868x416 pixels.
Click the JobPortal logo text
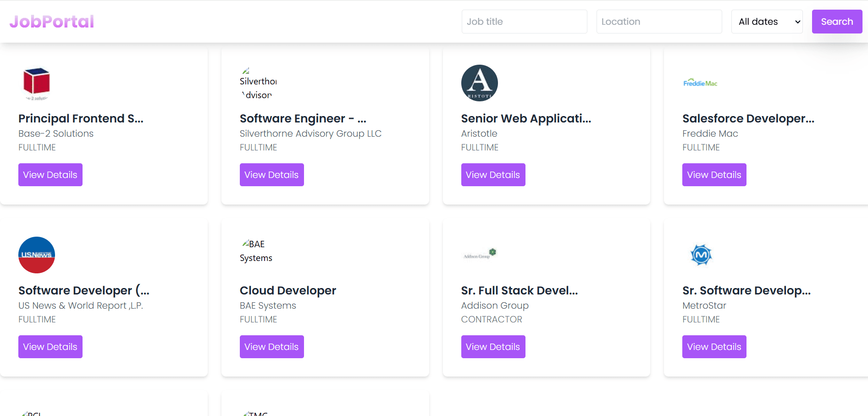(52, 21)
